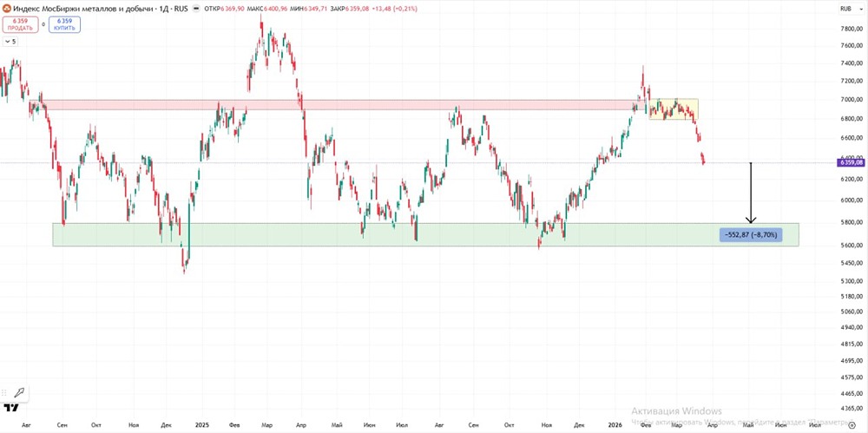The height and width of the screenshot is (433, 868).
Task: Click 7400,00 on the price axis
Action: point(852,63)
